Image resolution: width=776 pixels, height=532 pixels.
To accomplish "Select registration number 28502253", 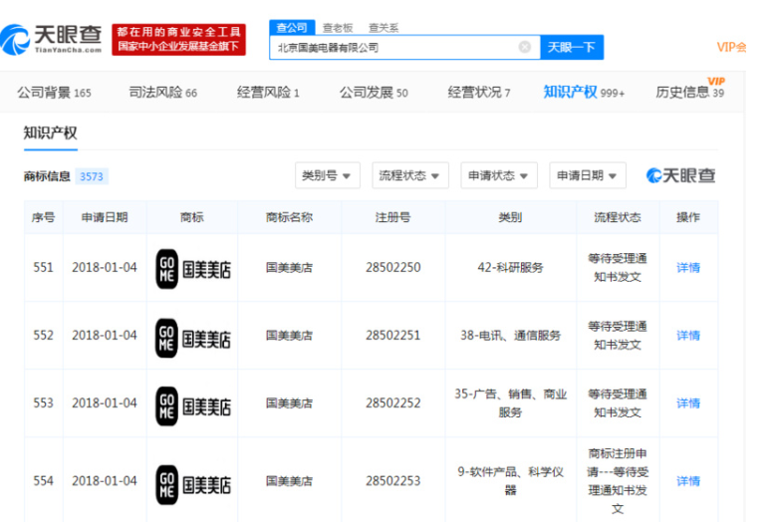I will click(x=392, y=481).
